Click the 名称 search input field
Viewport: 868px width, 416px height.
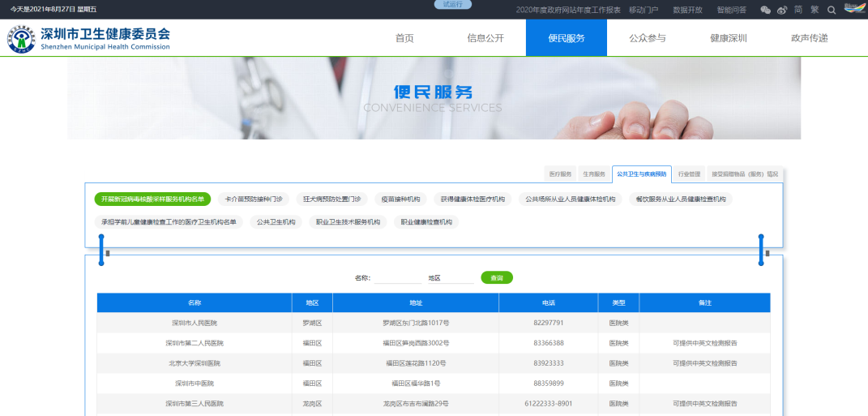pos(397,278)
